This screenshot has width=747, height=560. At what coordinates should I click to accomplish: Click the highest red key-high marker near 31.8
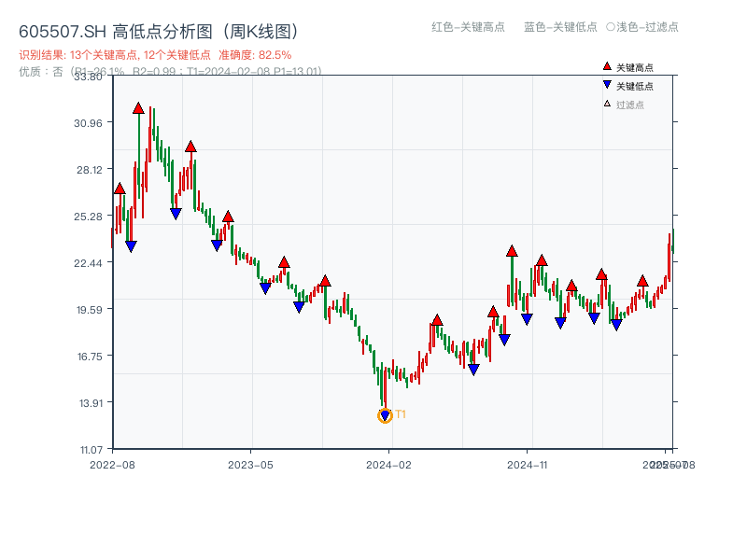point(138,108)
